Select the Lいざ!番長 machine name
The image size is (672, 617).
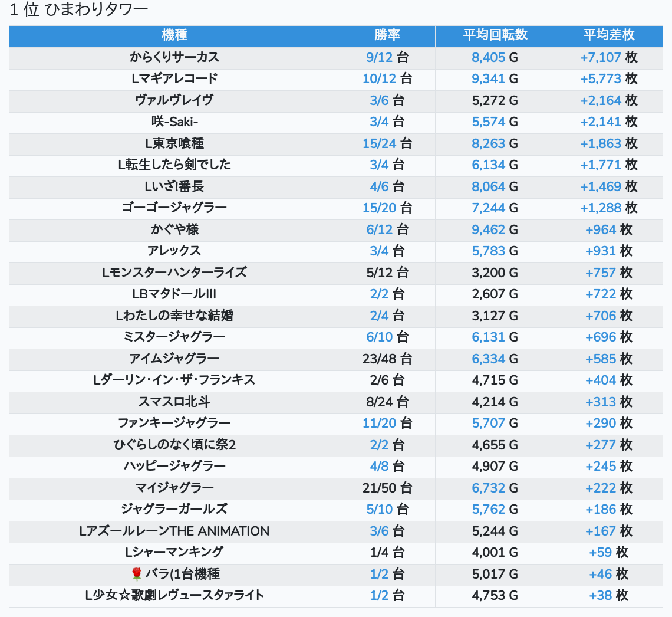click(x=174, y=186)
